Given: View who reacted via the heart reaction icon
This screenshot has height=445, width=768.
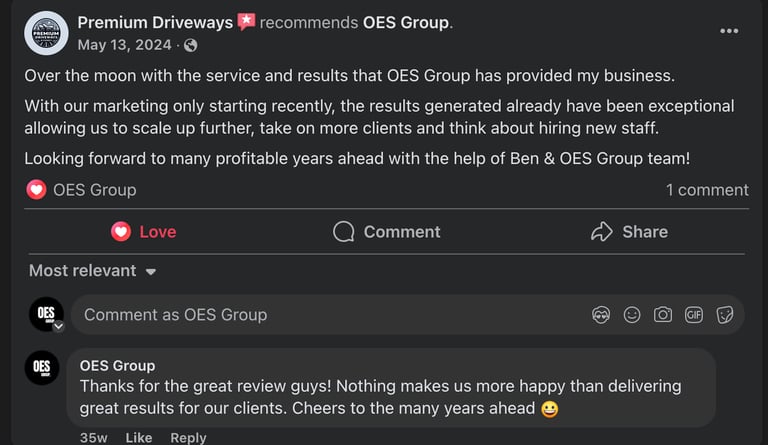Looking at the screenshot, I should (x=36, y=190).
